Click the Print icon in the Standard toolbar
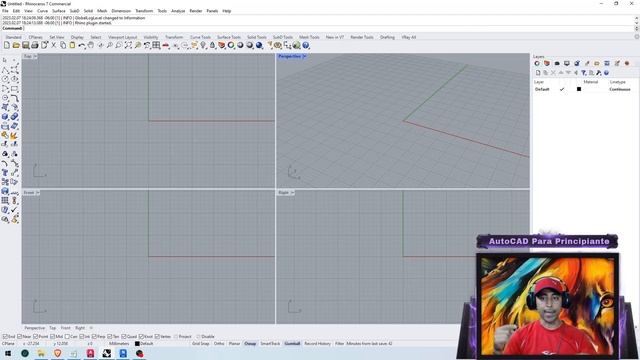Image resolution: width=640 pixels, height=360 pixels. pos(35,45)
